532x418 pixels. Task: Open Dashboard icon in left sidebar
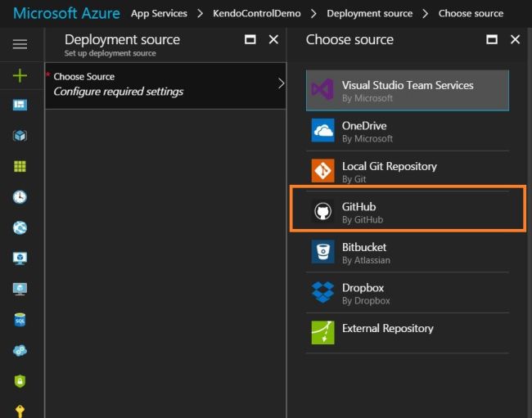[x=20, y=106]
